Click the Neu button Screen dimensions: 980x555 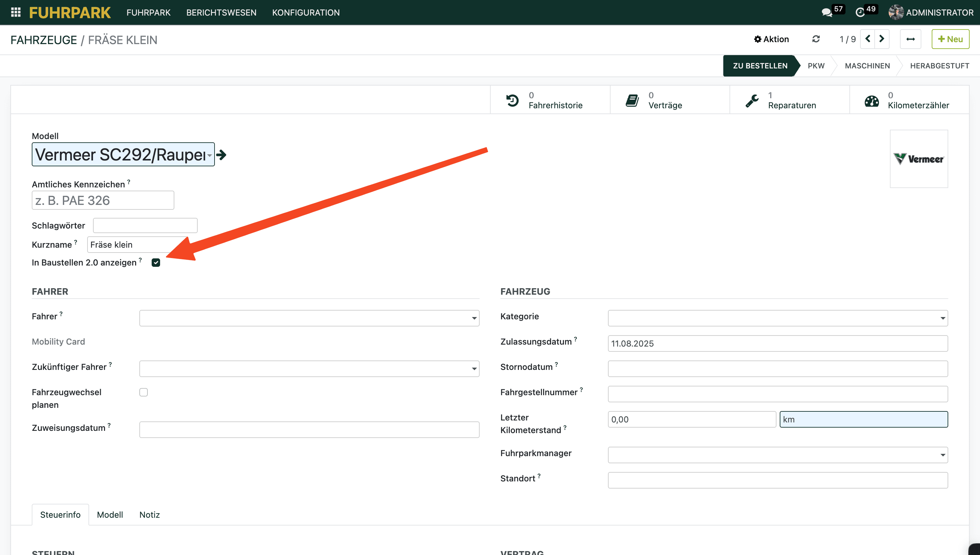click(x=950, y=39)
